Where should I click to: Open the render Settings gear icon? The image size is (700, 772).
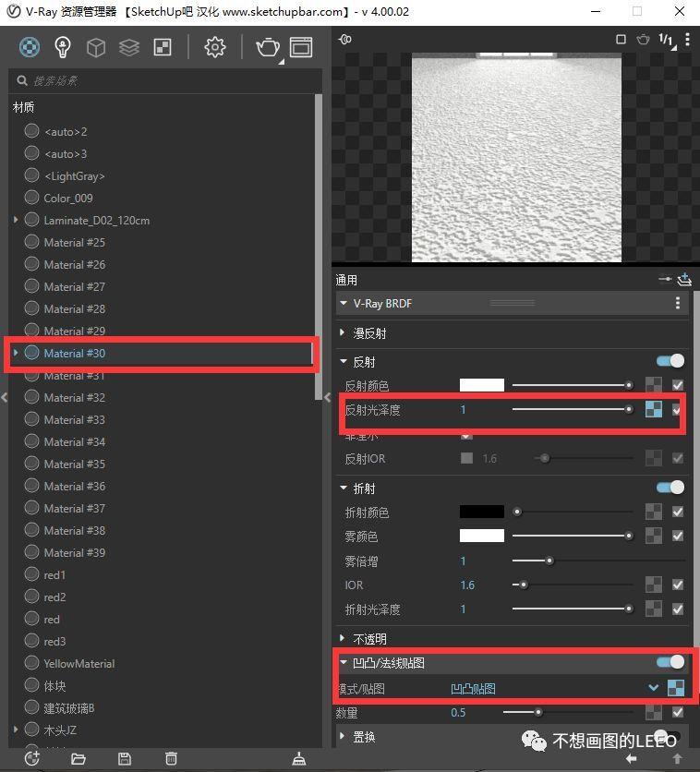click(x=215, y=48)
